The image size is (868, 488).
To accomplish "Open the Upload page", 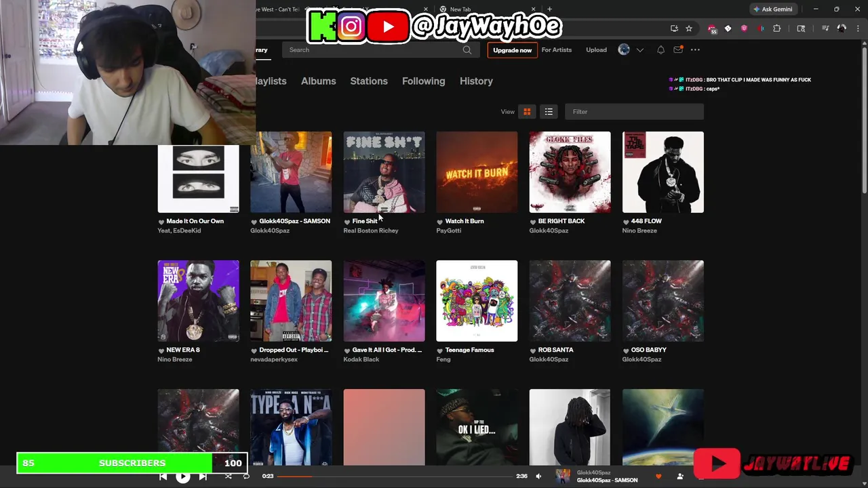I will (x=596, y=49).
